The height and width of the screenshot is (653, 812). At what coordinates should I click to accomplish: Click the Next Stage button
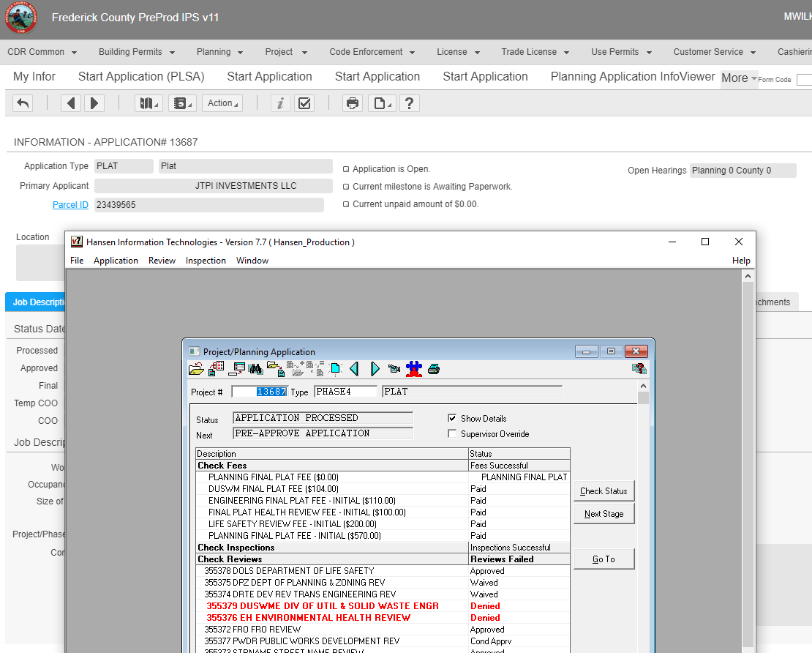pos(604,514)
